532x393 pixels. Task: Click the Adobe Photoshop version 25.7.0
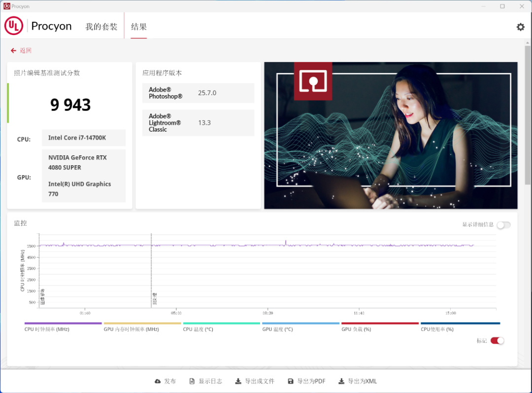(207, 93)
